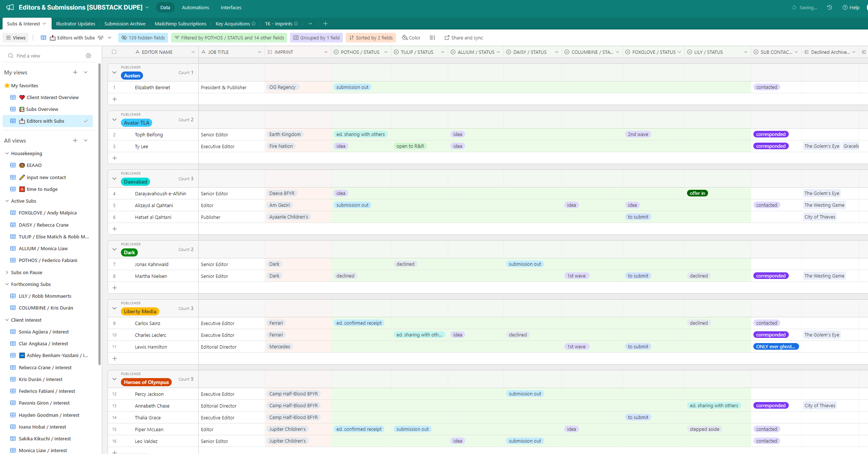Open the IMPRINT field dropdown
The image size is (868, 454).
pos(326,52)
